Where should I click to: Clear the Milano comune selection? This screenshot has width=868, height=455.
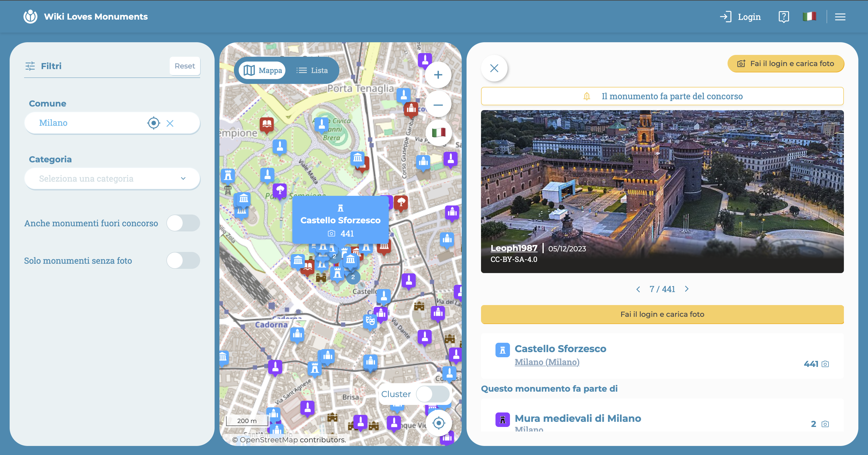click(170, 123)
